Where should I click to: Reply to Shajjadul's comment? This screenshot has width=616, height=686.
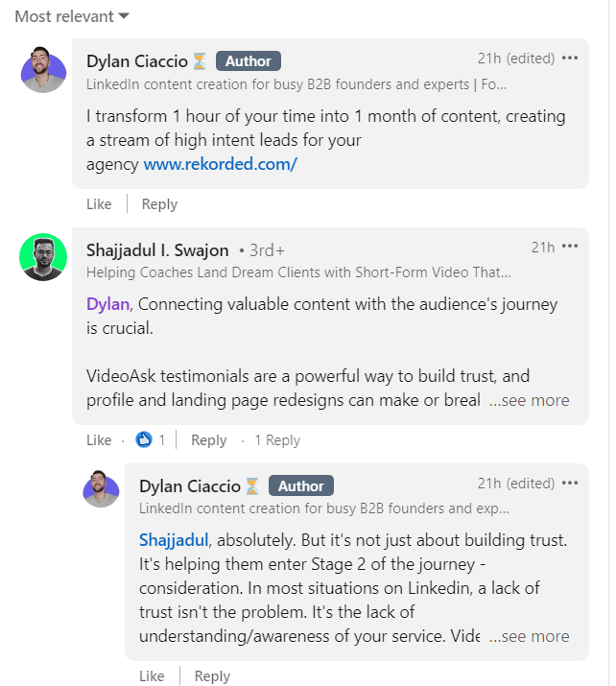[208, 440]
